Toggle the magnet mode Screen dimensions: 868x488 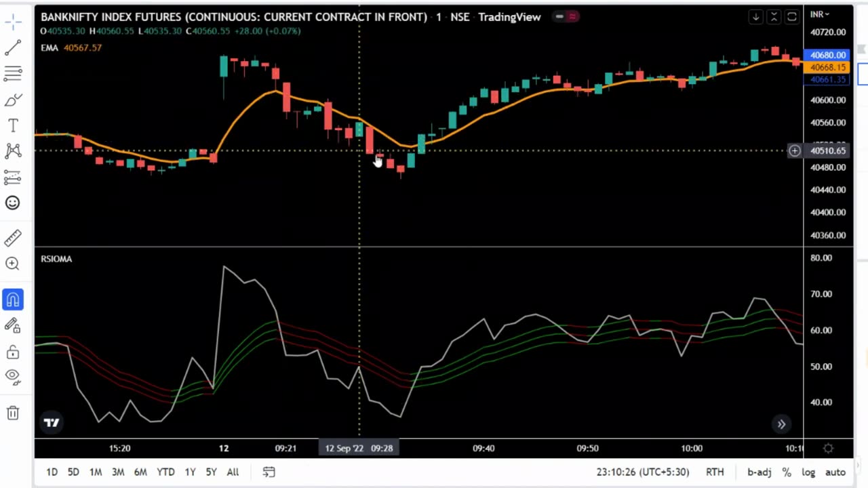coord(13,300)
